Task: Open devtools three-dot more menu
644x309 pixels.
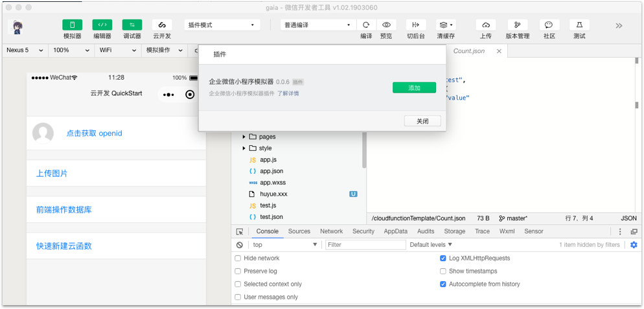Action: pyautogui.click(x=620, y=232)
